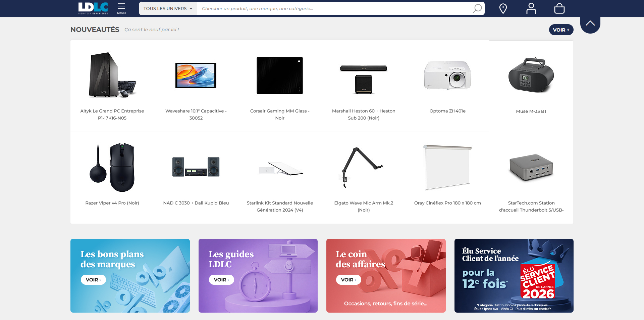644x320 pixels.
Task: Open the Optoma ZH401e projector thumbnail
Action: click(447, 75)
